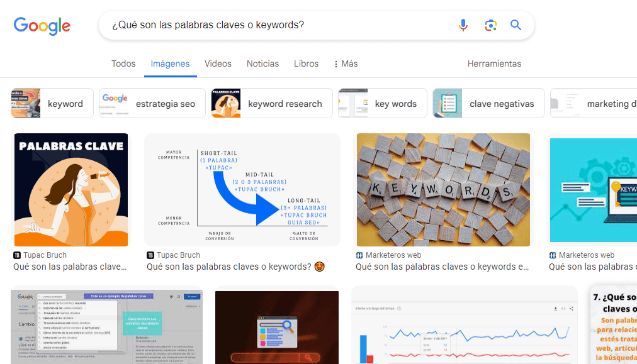Image resolution: width=637 pixels, height=364 pixels.
Task: Click the Google Trends line chart thumbnail
Action: pyautogui.click(x=464, y=326)
